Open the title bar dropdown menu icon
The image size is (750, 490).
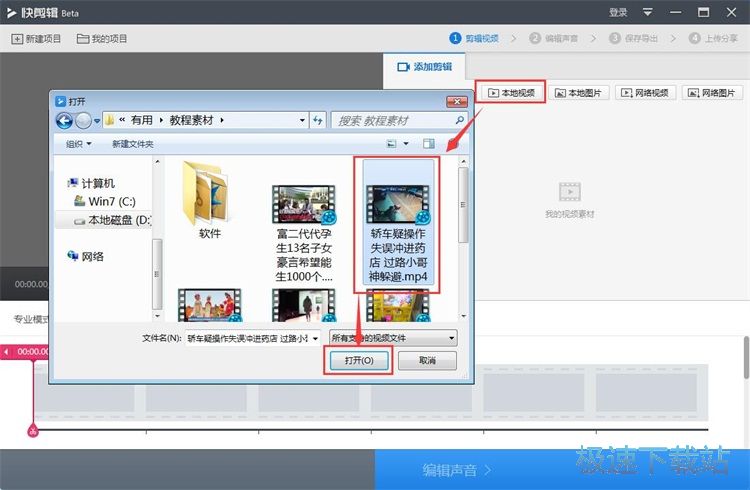[x=647, y=12]
